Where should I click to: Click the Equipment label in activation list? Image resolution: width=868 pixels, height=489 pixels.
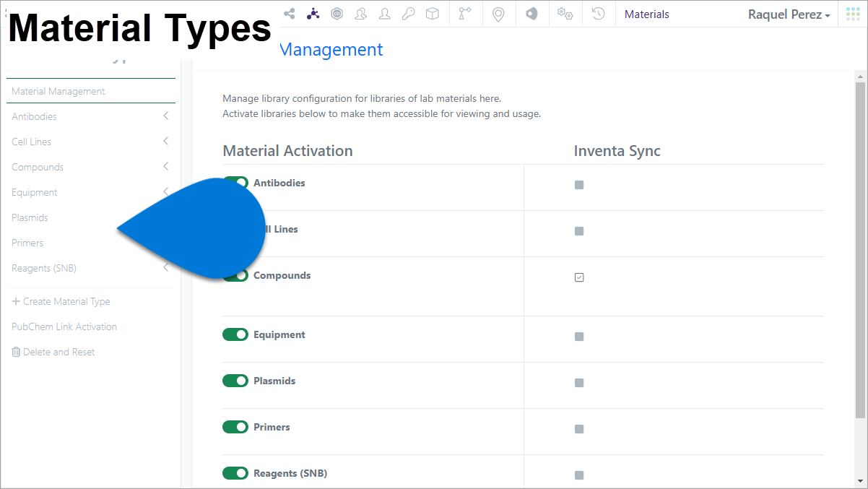[279, 334]
